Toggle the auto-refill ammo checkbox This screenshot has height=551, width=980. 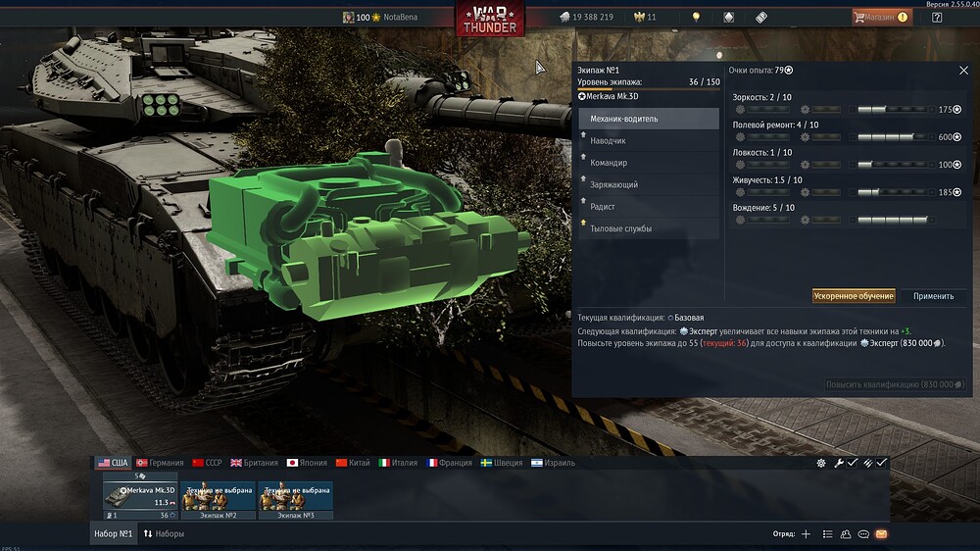[881, 463]
